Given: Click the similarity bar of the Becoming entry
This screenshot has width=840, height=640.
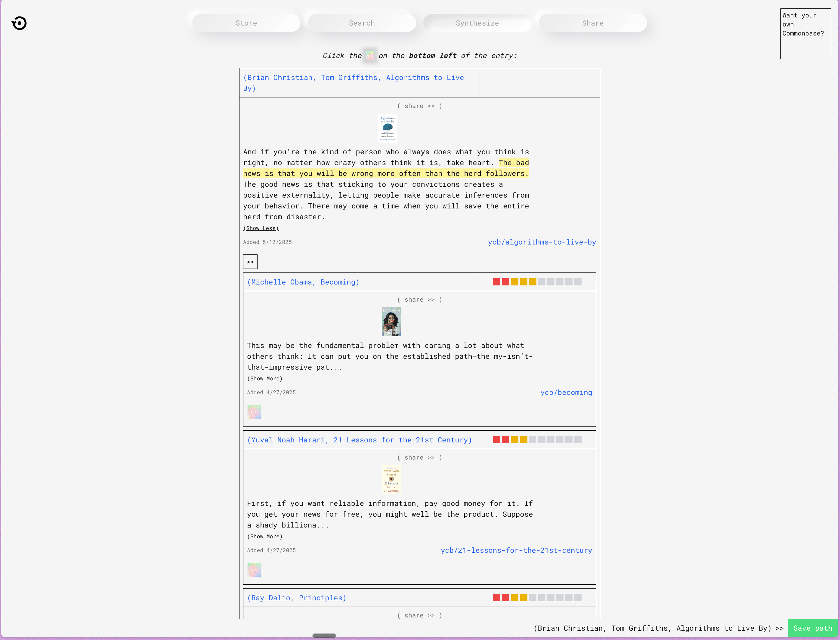Looking at the screenshot, I should click(537, 282).
